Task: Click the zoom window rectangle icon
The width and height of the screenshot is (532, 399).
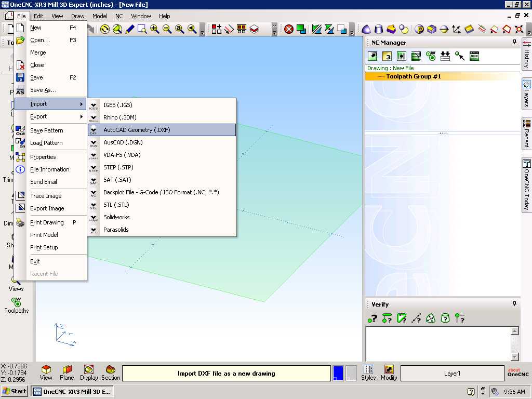Action: point(142,29)
